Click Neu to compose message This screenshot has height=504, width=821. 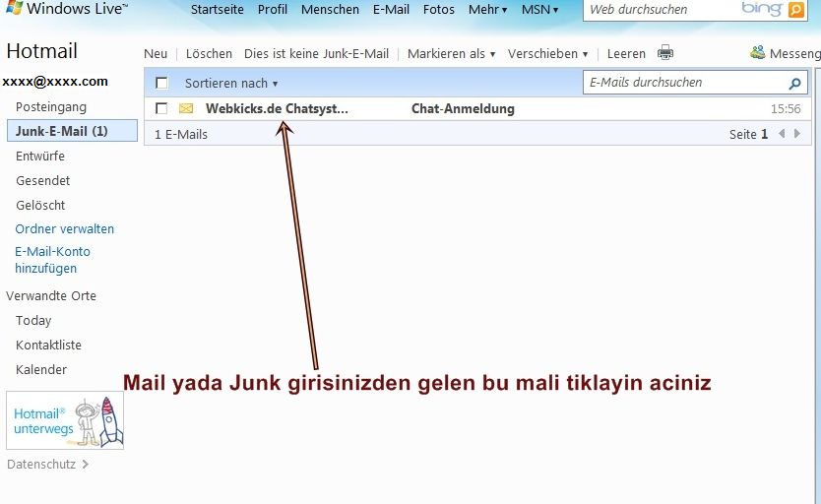point(156,53)
